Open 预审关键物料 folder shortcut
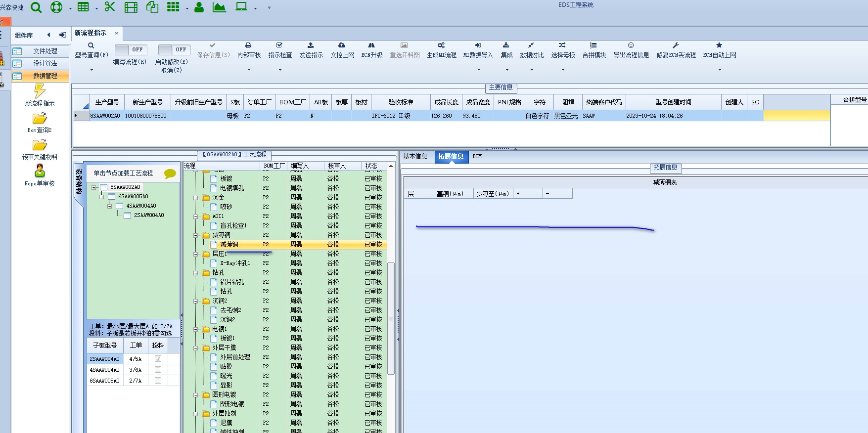 click(40, 149)
